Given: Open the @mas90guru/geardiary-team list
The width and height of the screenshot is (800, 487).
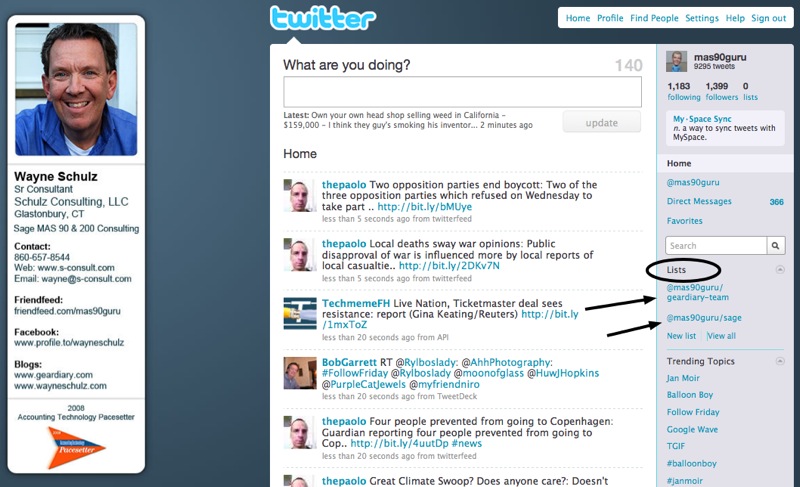Looking at the screenshot, I should pos(697,292).
